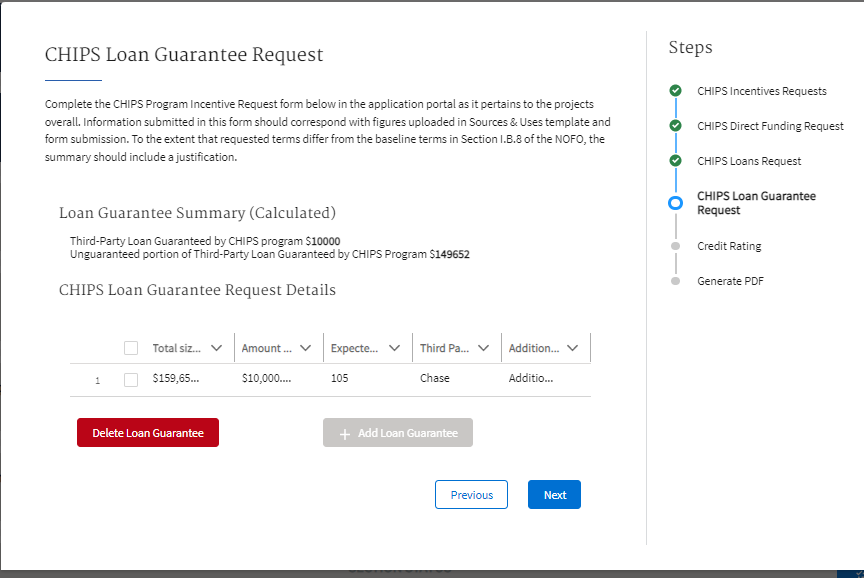Click the Previous button

[471, 495]
